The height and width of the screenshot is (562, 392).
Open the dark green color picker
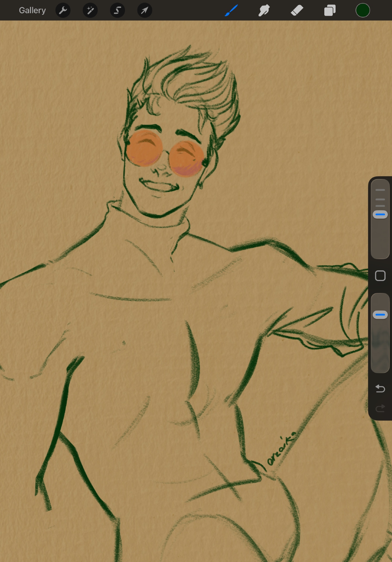tap(363, 10)
